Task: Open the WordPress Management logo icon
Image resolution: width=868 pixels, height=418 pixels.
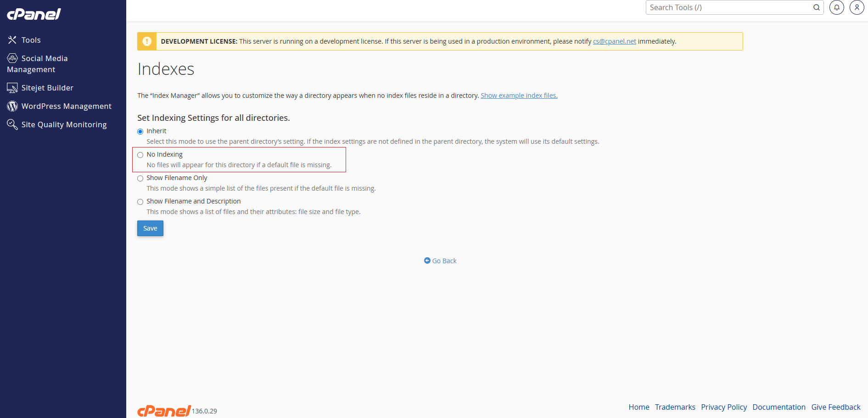Action: pos(12,106)
